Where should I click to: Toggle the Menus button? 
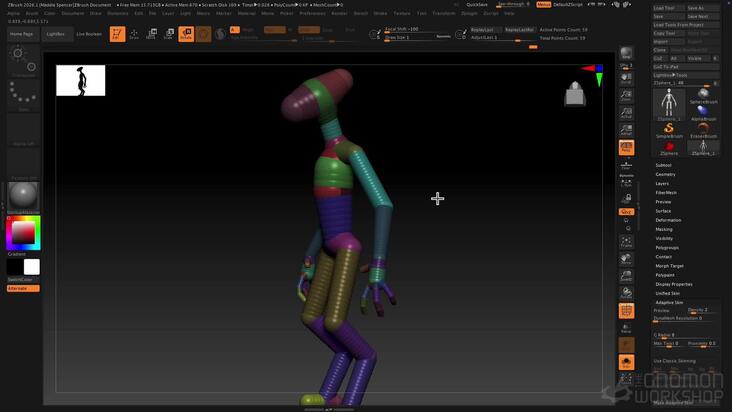coord(543,4)
